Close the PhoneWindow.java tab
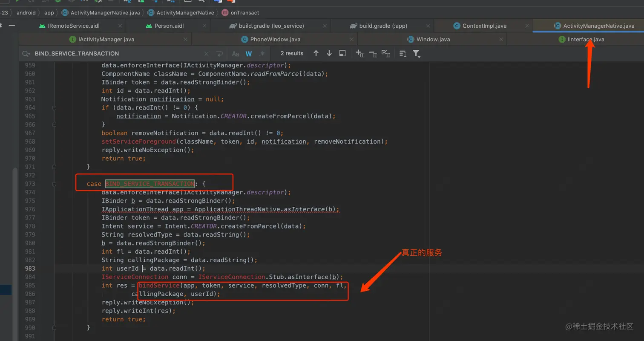The width and height of the screenshot is (644, 341). tap(351, 40)
